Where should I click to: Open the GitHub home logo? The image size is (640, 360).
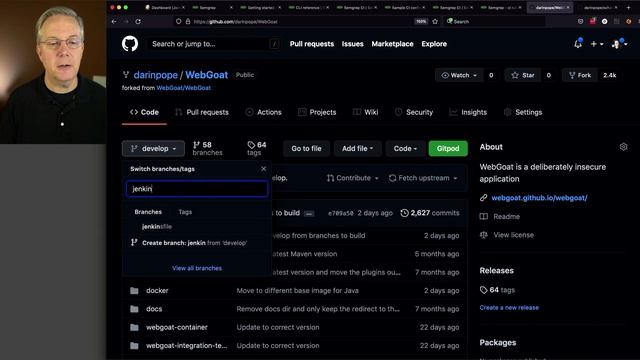pyautogui.click(x=130, y=44)
